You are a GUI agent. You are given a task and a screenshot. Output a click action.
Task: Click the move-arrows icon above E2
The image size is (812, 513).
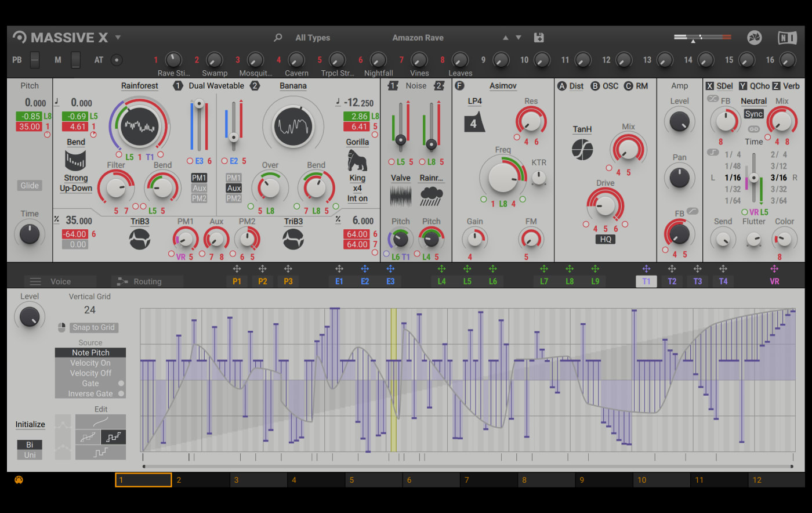[365, 269]
